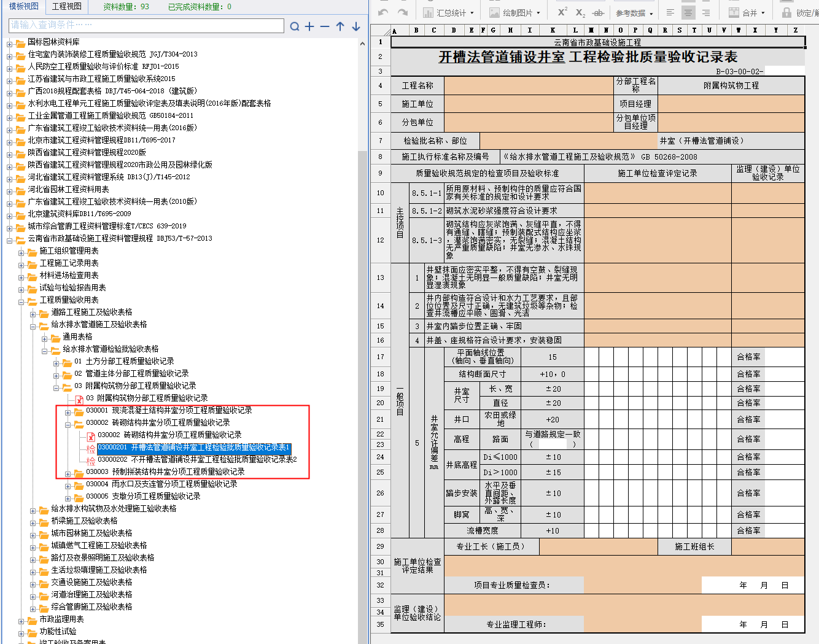Image resolution: width=819 pixels, height=644 pixels.
Task: Click the select-all corner of spreadsheet
Action: coord(380,30)
